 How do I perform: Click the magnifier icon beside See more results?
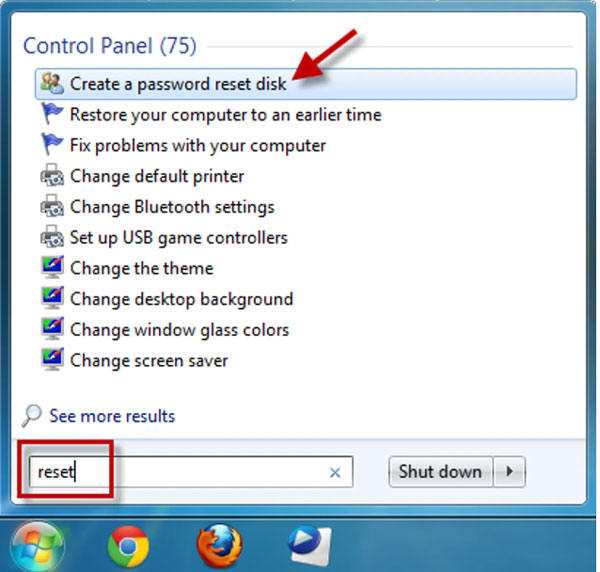(32, 416)
